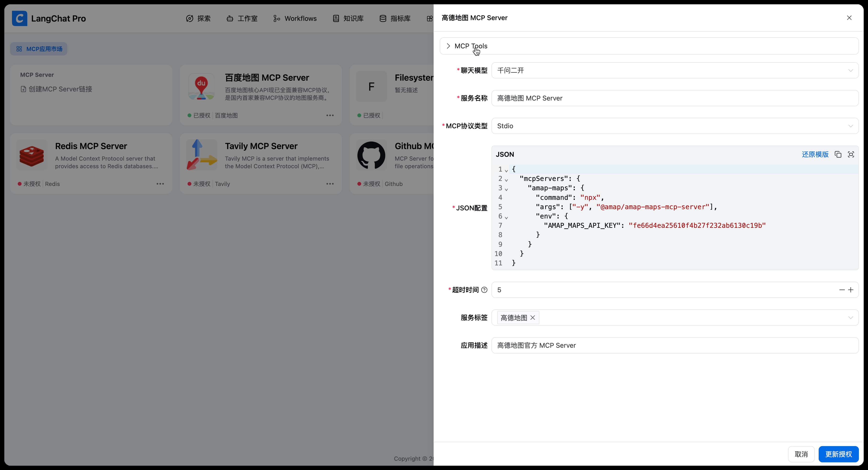Click the Tavily MCP Server icon
The image size is (868, 470).
pyautogui.click(x=201, y=155)
